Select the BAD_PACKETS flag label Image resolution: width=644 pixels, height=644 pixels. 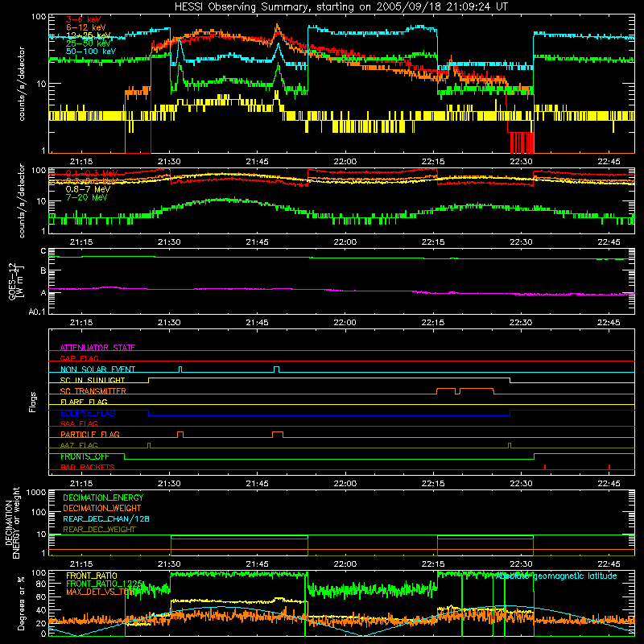pos(88,467)
